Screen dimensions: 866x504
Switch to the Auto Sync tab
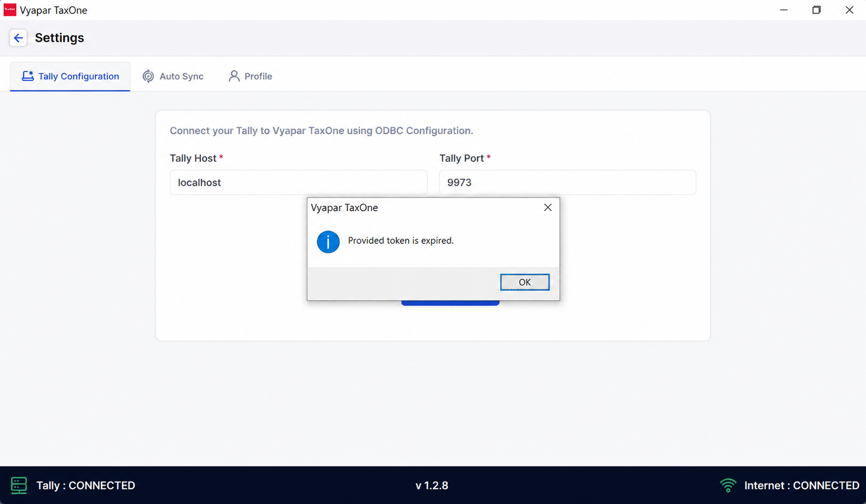(173, 76)
